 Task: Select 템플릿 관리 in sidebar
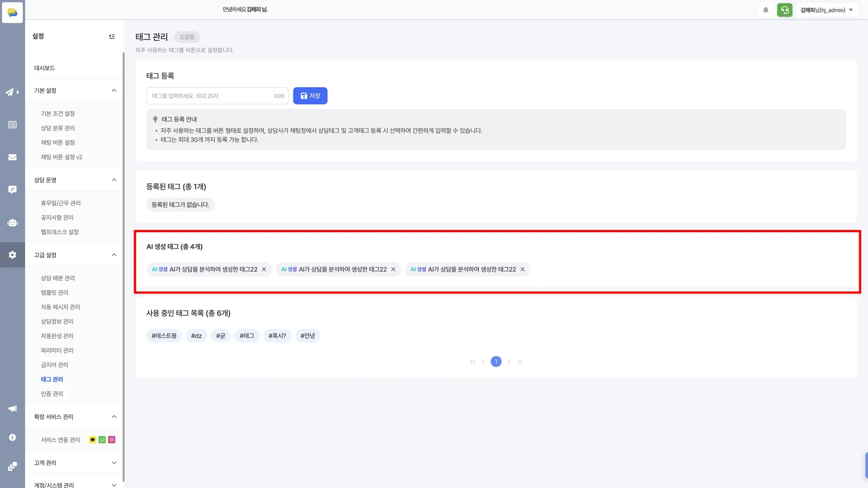coord(54,292)
